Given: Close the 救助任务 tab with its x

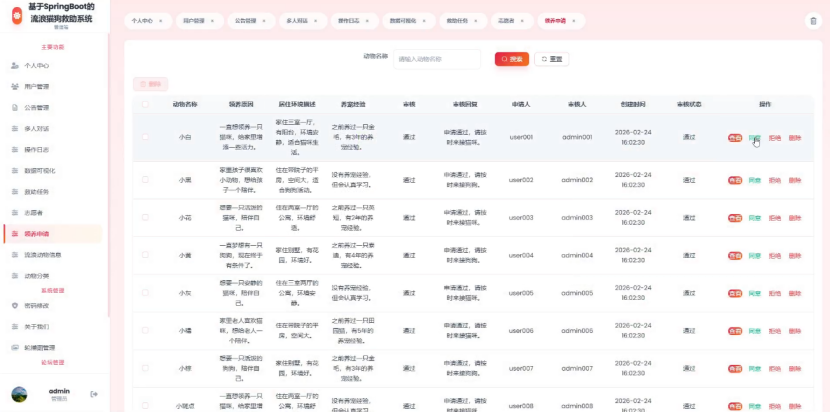Looking at the screenshot, I should coord(476,21).
